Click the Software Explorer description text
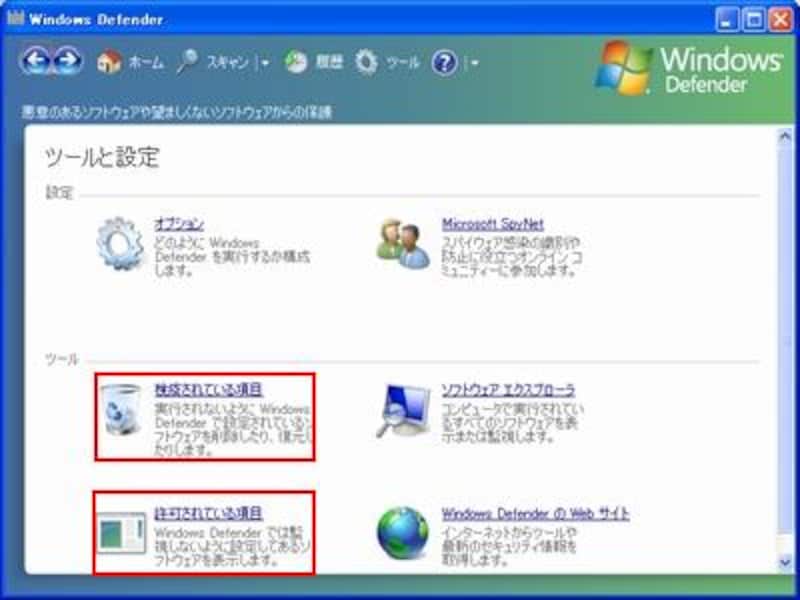This screenshot has width=800, height=600. point(512,422)
